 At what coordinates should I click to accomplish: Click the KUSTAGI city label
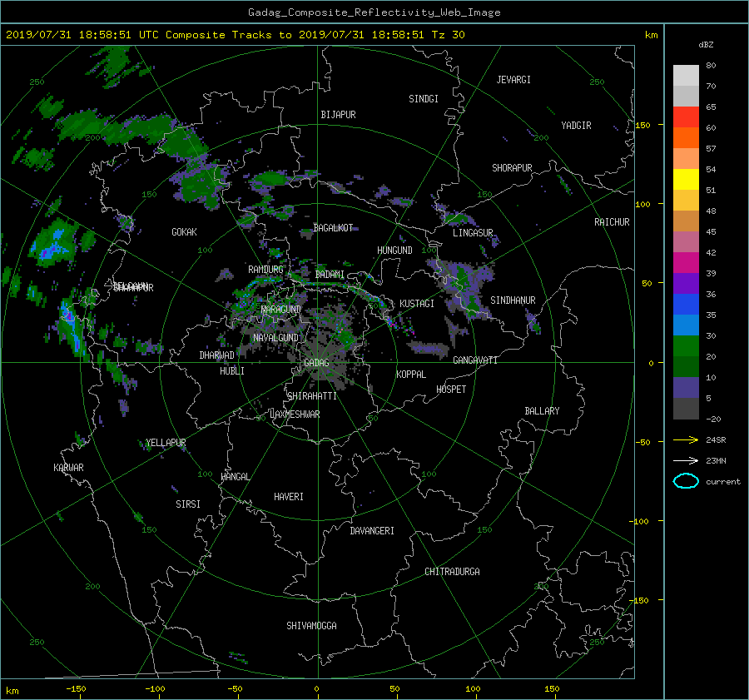(x=417, y=304)
